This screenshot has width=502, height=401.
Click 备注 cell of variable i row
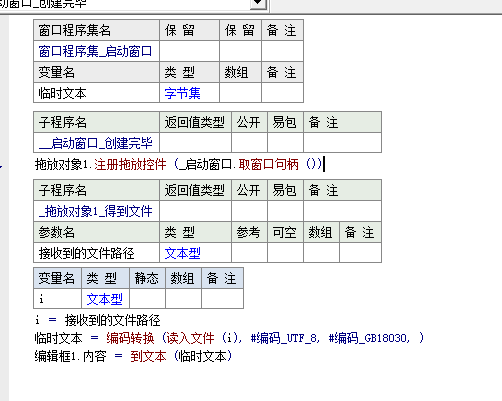coord(222,299)
